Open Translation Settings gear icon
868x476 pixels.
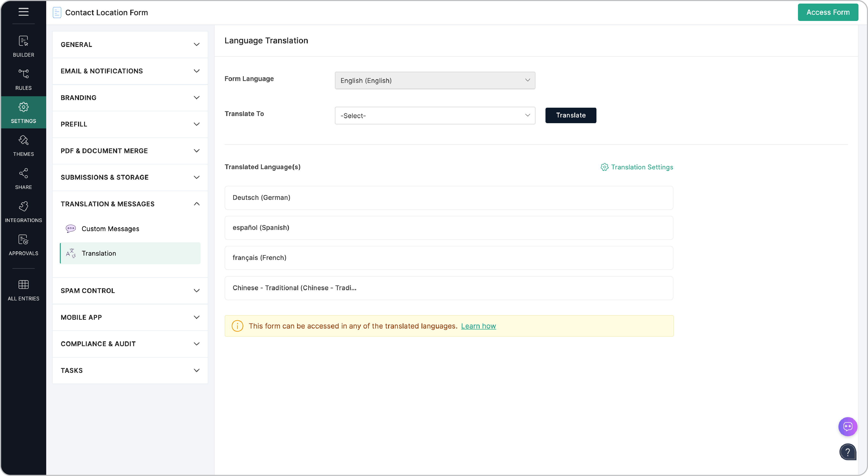[x=604, y=167]
